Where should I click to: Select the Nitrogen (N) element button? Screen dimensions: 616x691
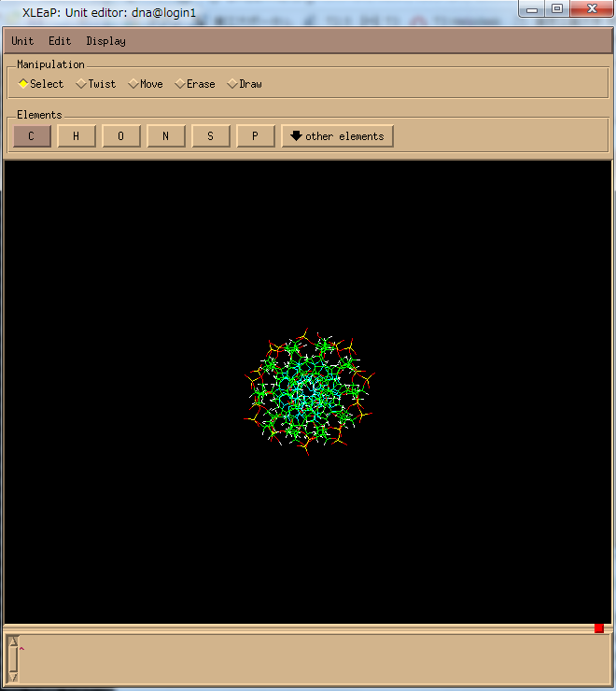[165, 136]
